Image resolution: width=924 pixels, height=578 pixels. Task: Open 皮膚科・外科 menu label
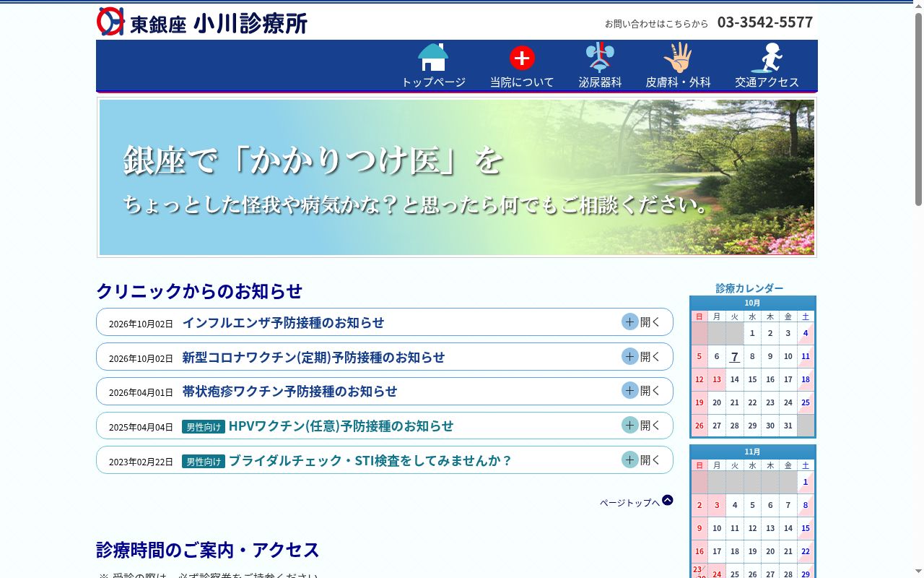678,82
